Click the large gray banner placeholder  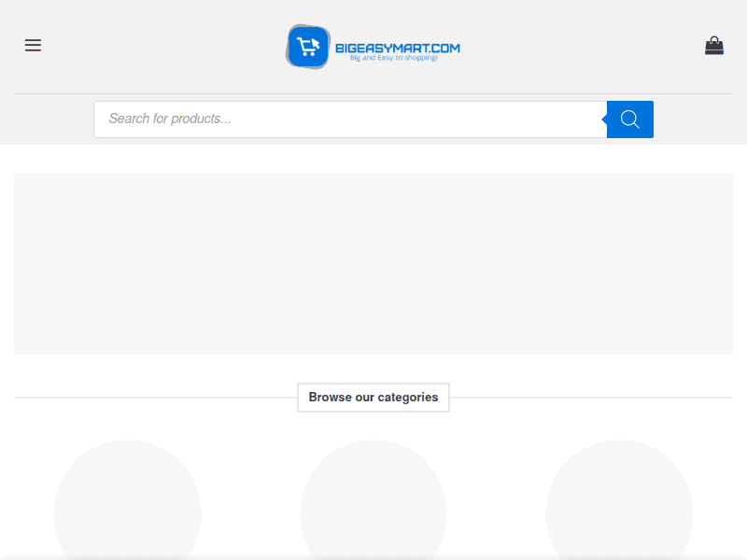pos(373,263)
